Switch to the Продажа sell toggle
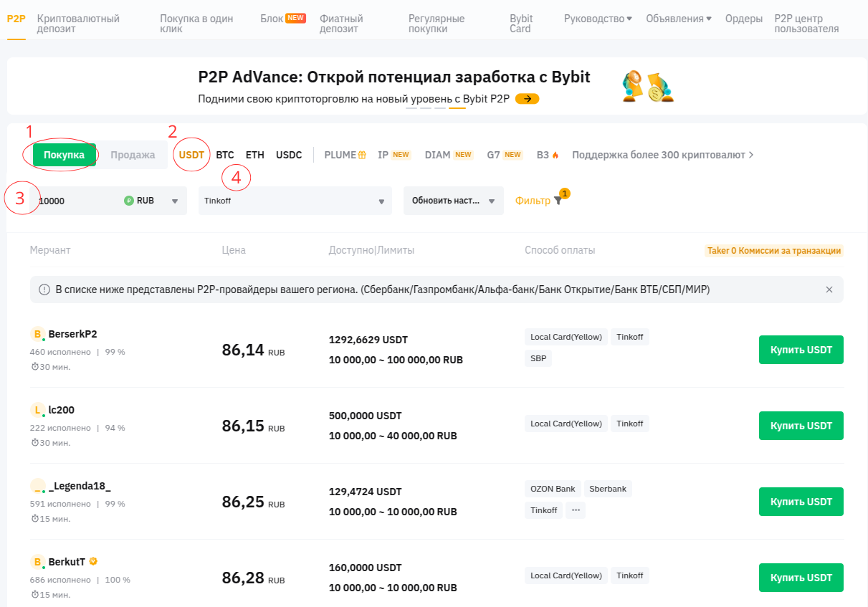The image size is (868, 607). tap(133, 155)
